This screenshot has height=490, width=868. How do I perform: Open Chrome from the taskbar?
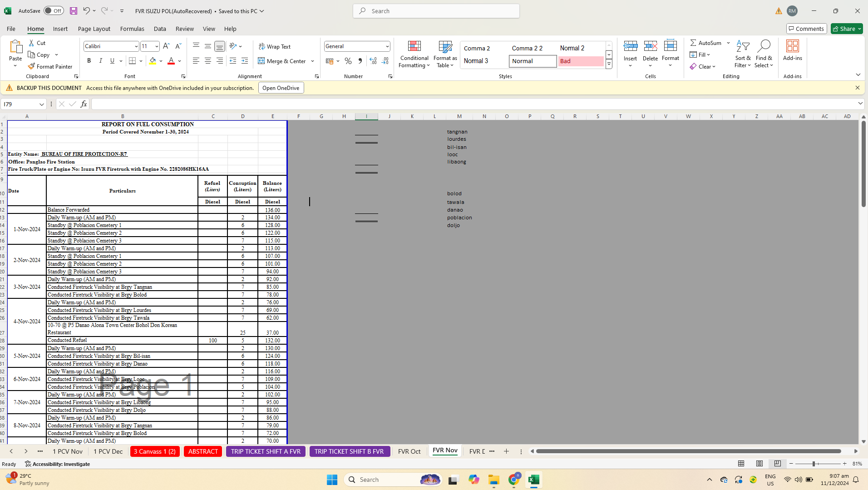[x=514, y=480]
